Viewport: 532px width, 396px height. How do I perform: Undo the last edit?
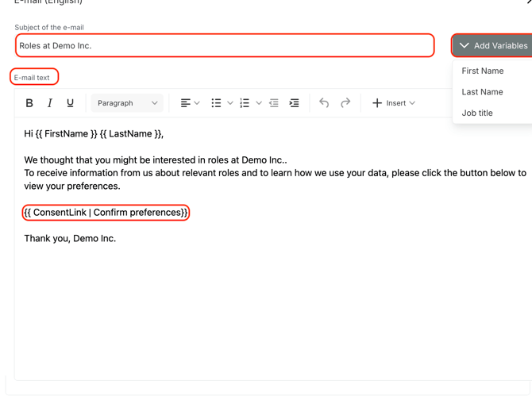click(x=324, y=103)
